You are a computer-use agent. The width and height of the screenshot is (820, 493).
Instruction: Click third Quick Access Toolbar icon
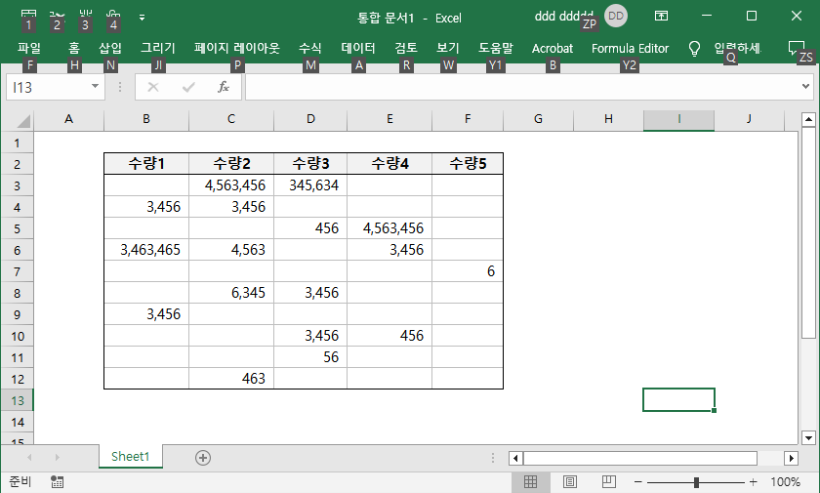coord(85,16)
